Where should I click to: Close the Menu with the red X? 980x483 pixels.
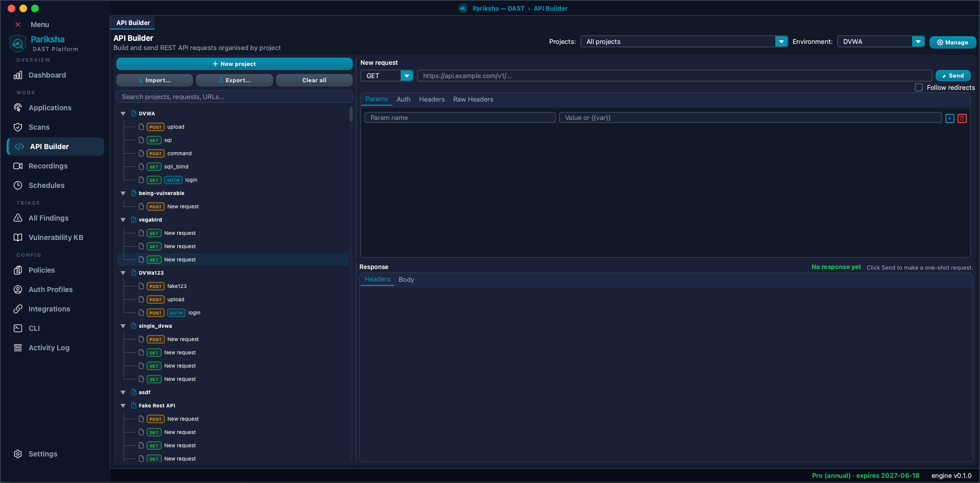18,25
